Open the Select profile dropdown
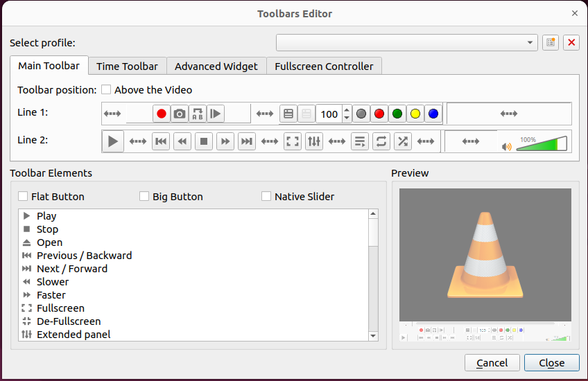Screen dimensions: 588x381 (407, 42)
